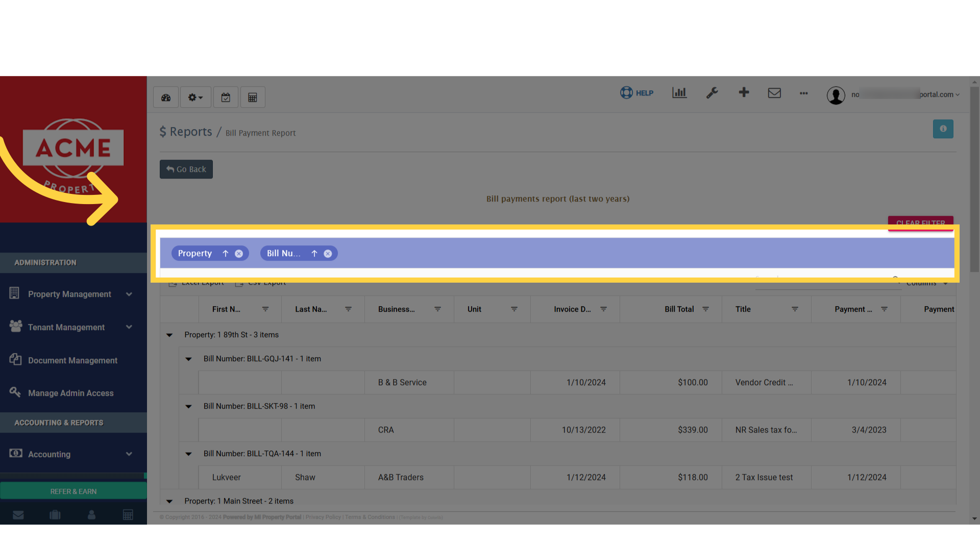
Task: Collapse Bill Number BILL-GQJ-141 group
Action: [x=188, y=359]
